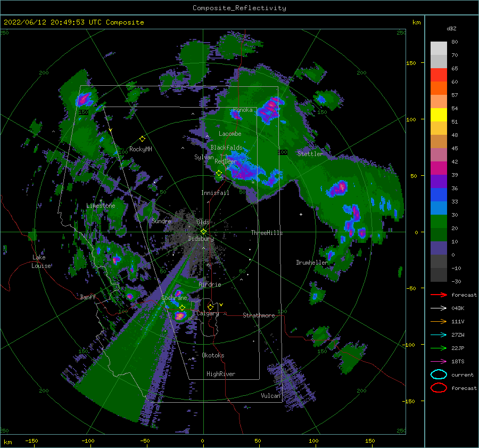The image size is (479, 448).
Task: Select the green 30 dBZ color swatch
Action: [x=439, y=222]
